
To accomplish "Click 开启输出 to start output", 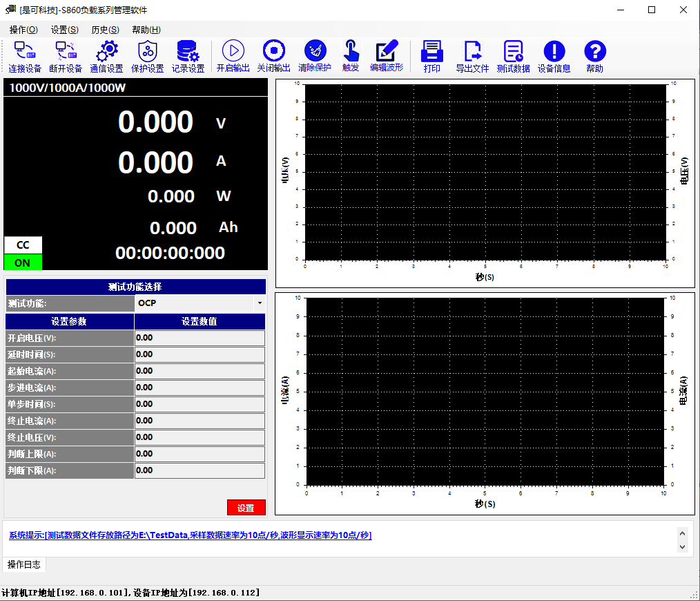I will point(233,56).
